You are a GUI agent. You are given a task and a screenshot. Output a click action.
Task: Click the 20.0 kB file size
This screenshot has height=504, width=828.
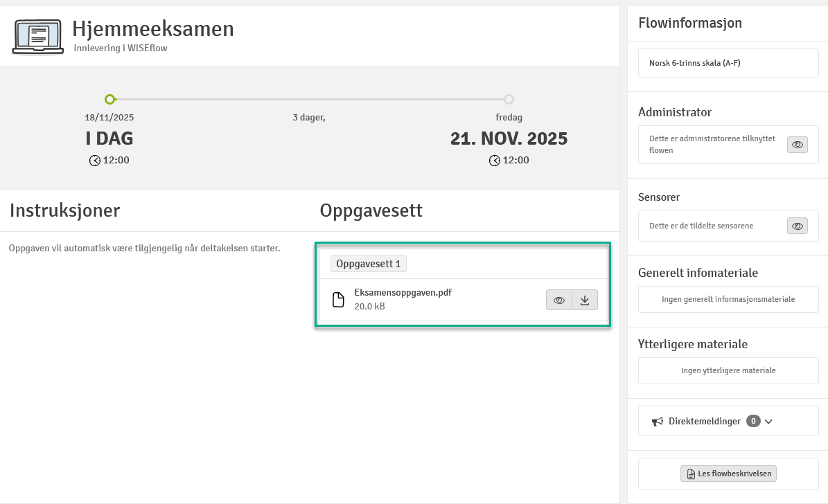click(369, 306)
